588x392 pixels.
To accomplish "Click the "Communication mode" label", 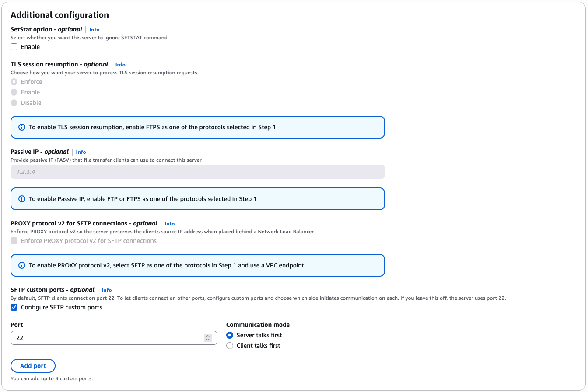I will coord(258,325).
